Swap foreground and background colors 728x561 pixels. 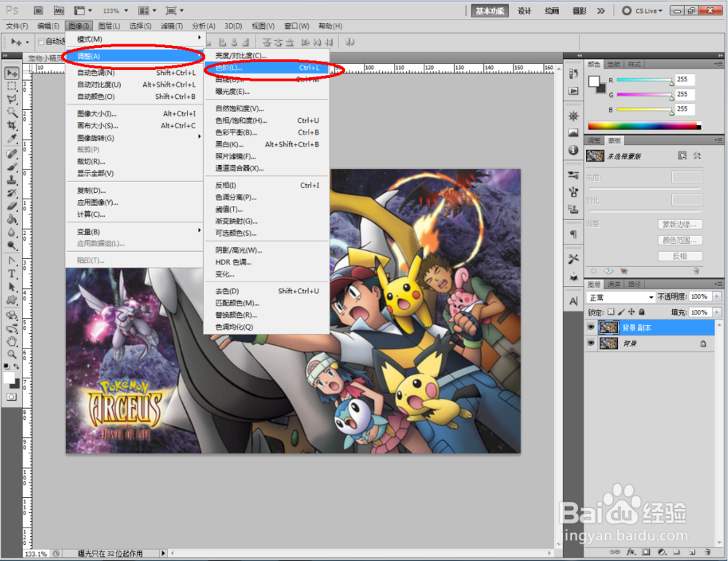coord(16,366)
